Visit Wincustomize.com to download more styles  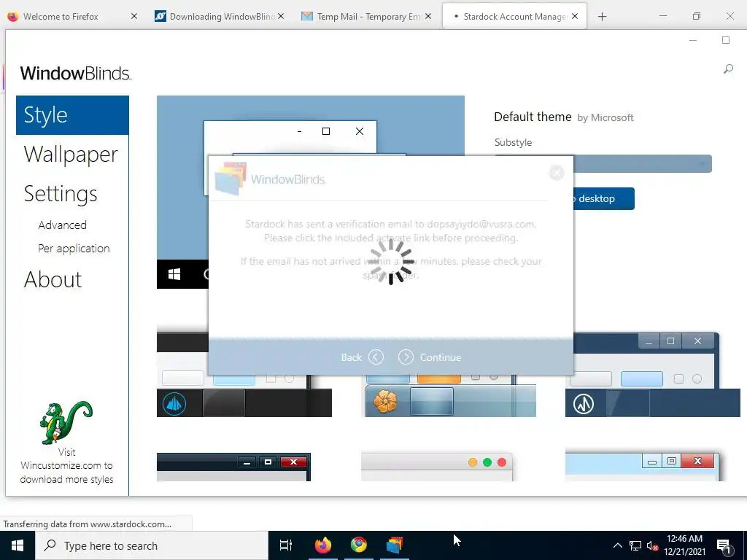[66, 466]
